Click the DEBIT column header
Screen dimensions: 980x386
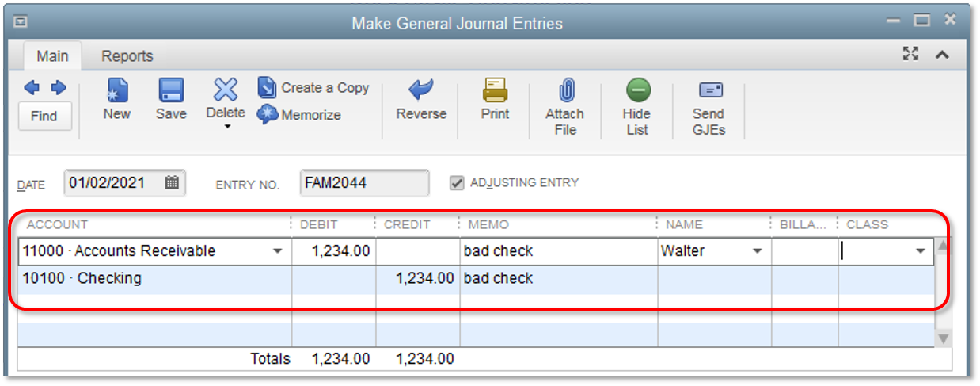tap(319, 225)
